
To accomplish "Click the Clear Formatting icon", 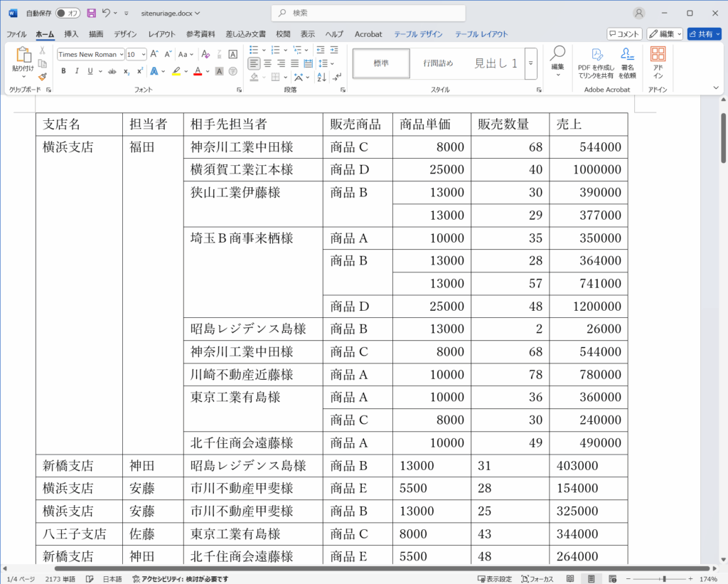I will tap(205, 54).
